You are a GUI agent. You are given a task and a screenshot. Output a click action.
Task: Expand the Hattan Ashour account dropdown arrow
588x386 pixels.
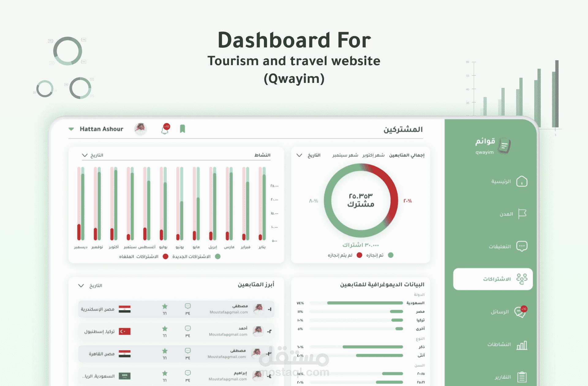[71, 129]
